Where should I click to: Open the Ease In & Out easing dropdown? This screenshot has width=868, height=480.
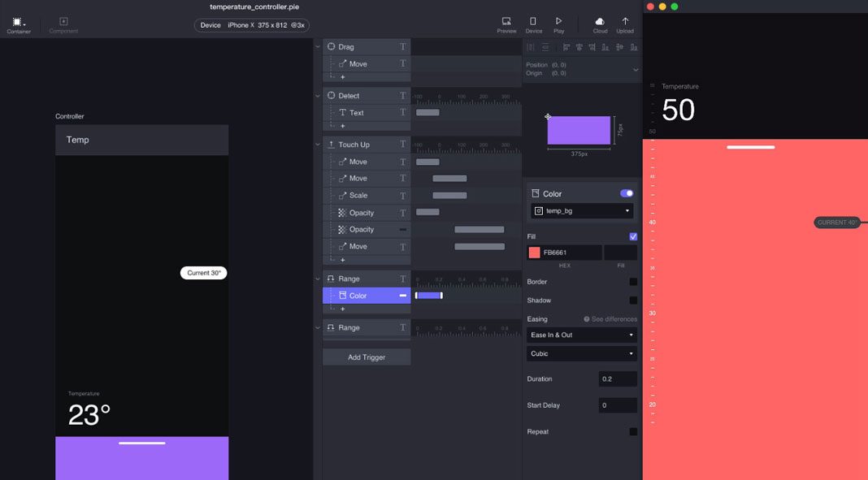[581, 334]
